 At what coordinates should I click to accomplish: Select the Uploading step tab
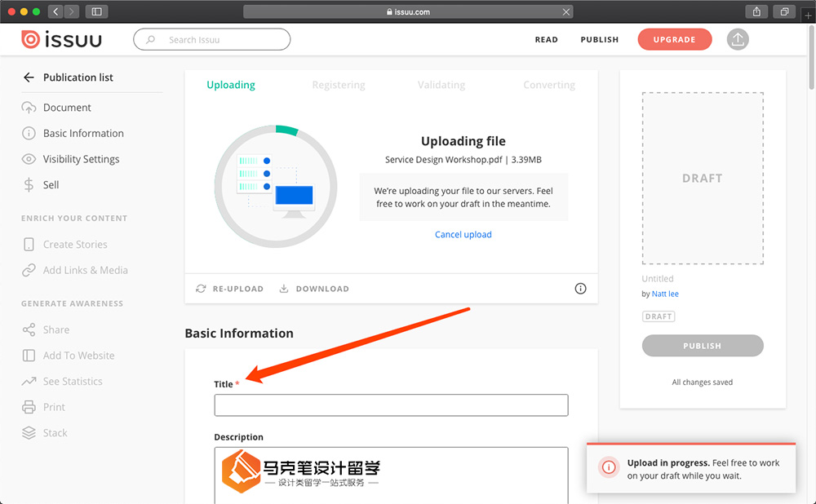pos(231,85)
